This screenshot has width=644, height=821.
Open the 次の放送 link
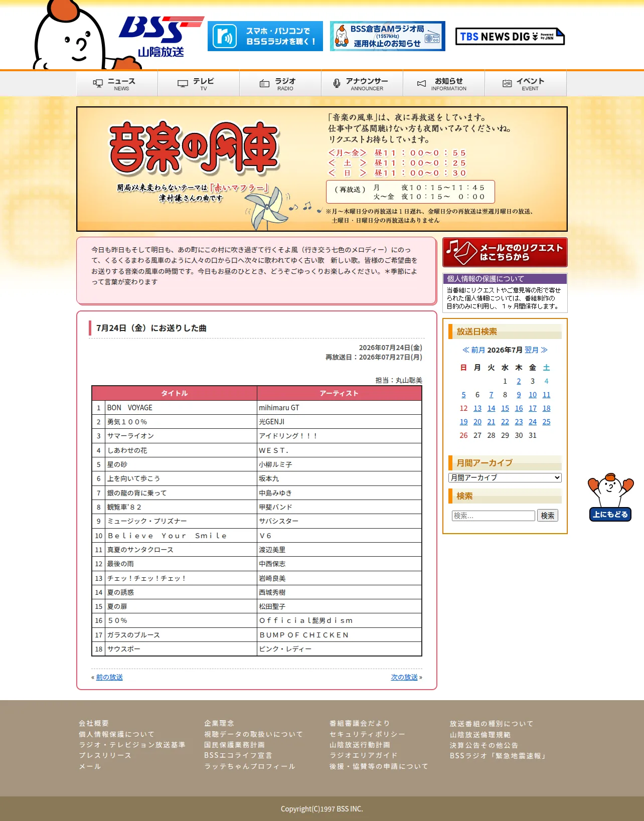[x=404, y=677]
